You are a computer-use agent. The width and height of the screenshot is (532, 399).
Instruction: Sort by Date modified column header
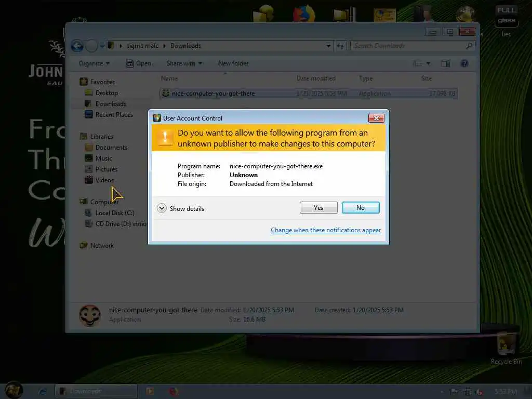(x=316, y=78)
